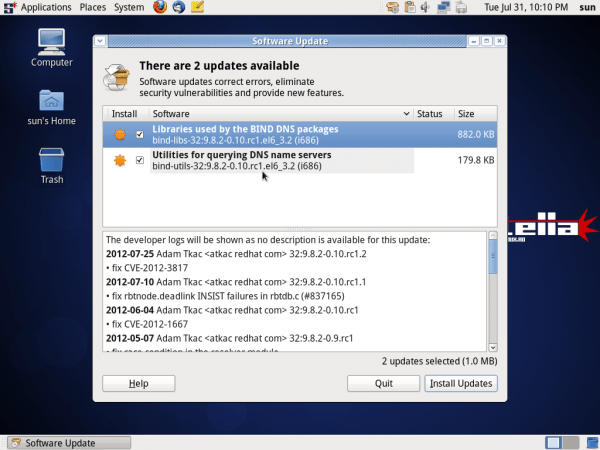The height and width of the screenshot is (450, 600).
Task: Open the Trash desktop icon
Action: click(x=52, y=165)
